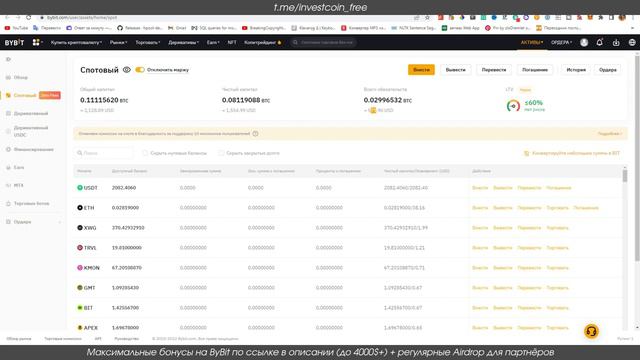Select the TRVL coin icon
This screenshot has height=360, width=640.
(80, 248)
